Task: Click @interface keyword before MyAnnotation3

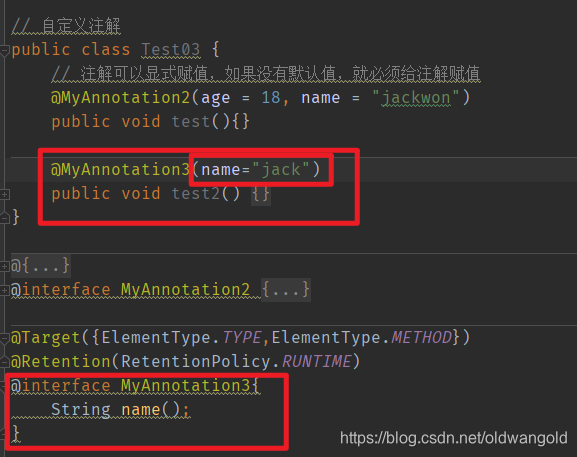Action: (x=61, y=386)
